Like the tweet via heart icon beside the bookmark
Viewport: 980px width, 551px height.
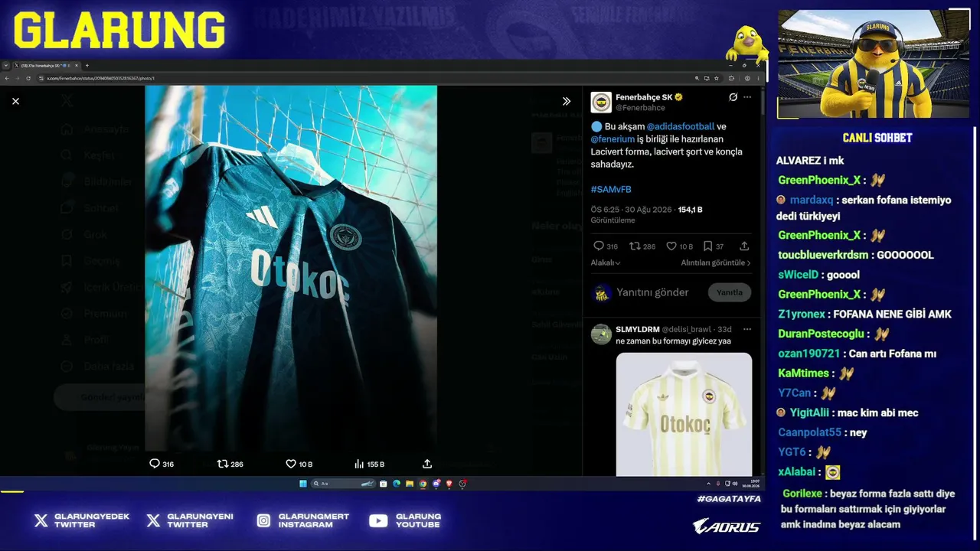(671, 246)
